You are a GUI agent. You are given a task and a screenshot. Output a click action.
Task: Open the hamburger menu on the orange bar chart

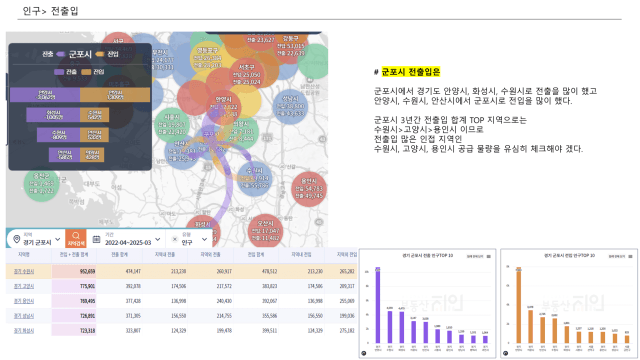click(x=630, y=256)
